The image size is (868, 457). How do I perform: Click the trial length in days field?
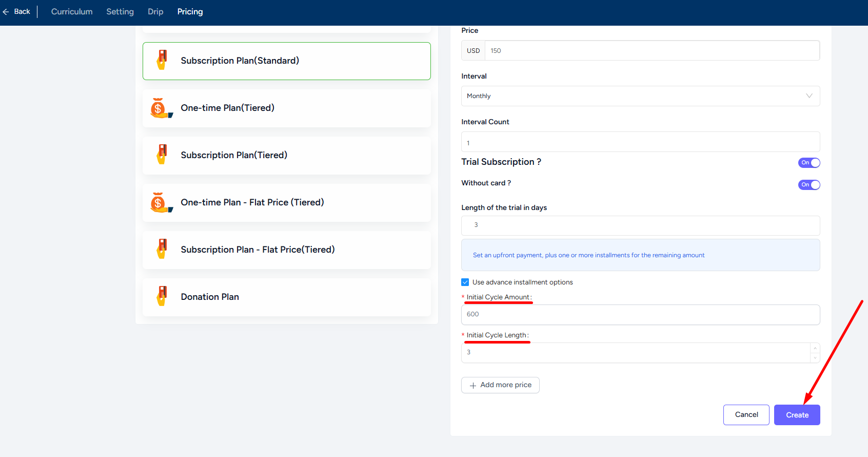coord(640,225)
